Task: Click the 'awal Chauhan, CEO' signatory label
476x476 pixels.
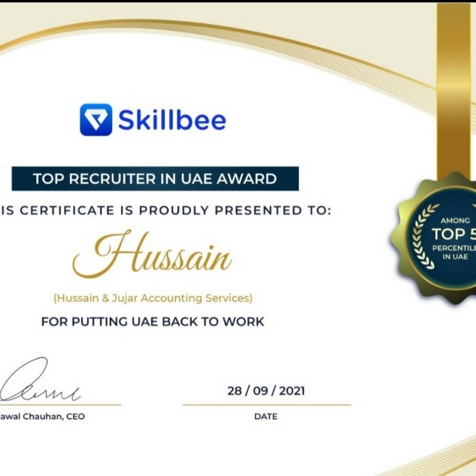Action: (x=42, y=416)
